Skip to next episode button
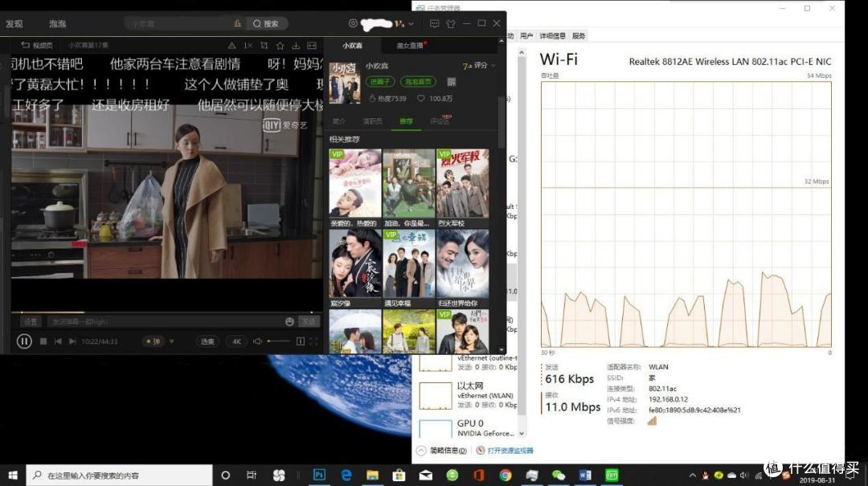The width and height of the screenshot is (868, 486). click(72, 341)
